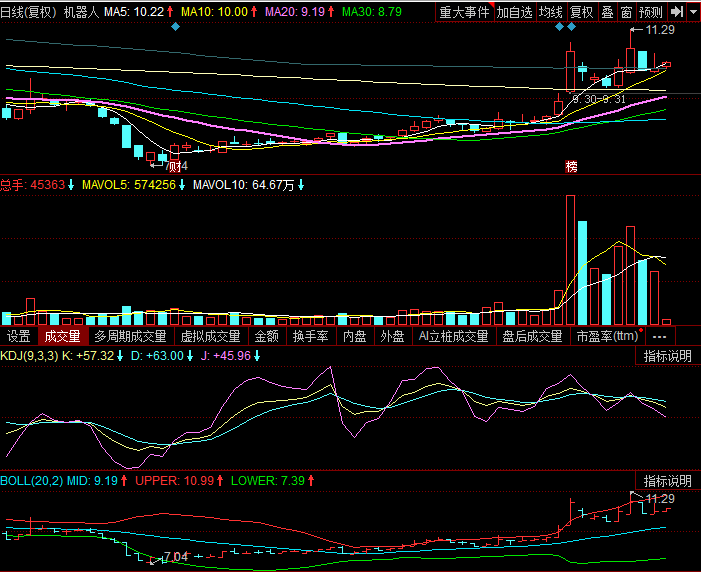Open the dropdown arrow at top-right corner
The height and width of the screenshot is (572, 701).
click(x=692, y=12)
